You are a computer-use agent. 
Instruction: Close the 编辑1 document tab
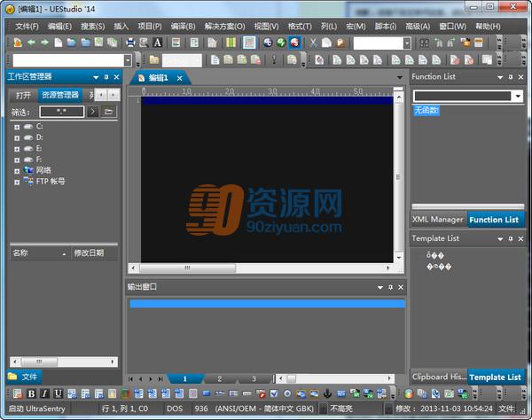click(x=179, y=79)
